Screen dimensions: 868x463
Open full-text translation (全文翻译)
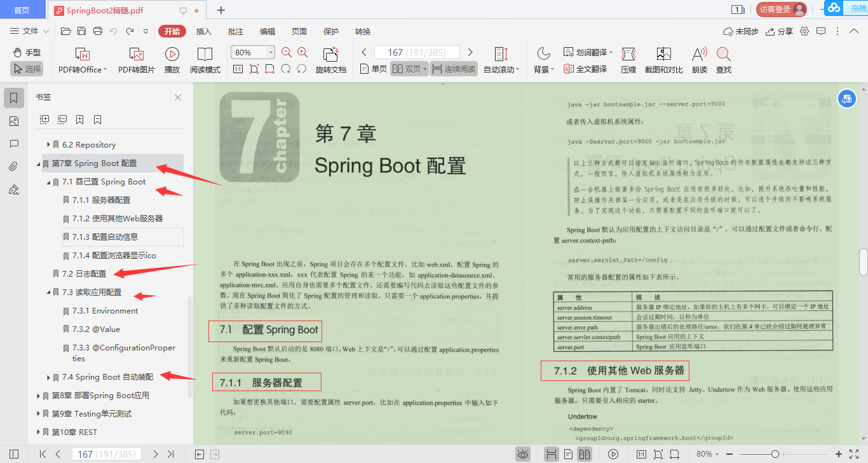coord(586,69)
